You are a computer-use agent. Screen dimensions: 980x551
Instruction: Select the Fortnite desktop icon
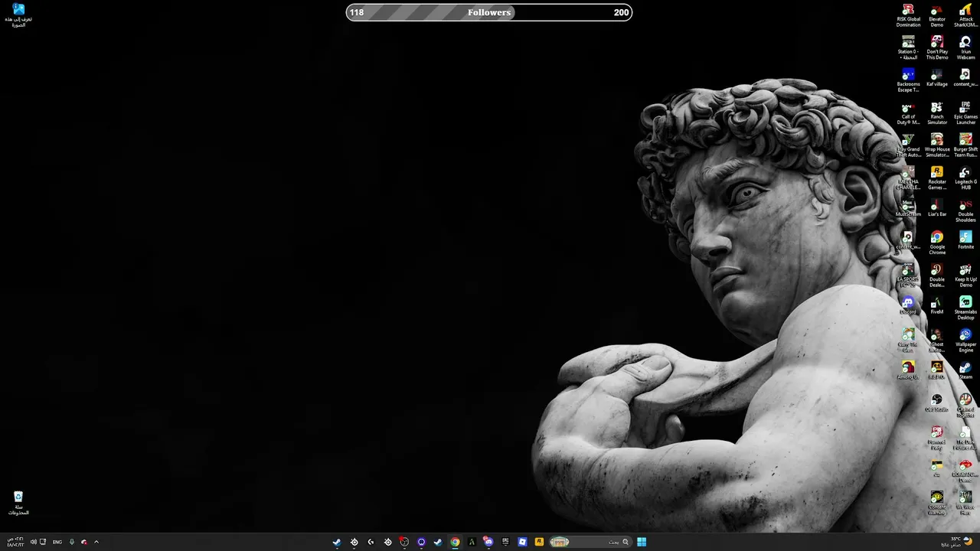965,240
